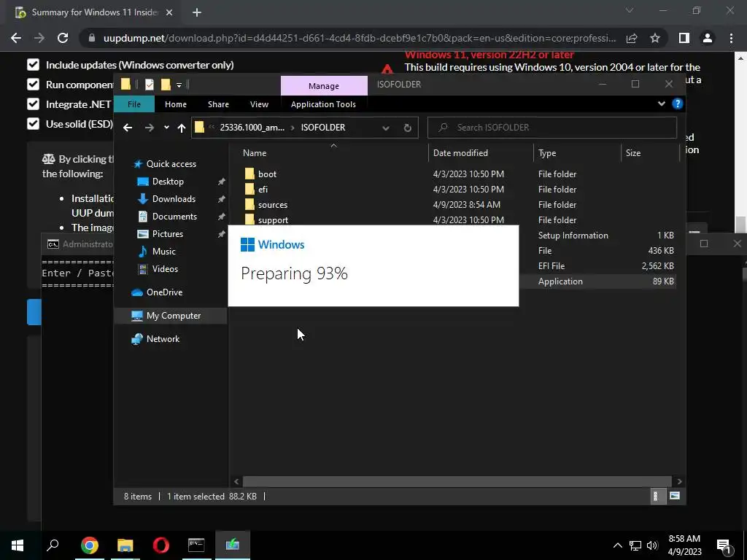Open notification center

pos(724,546)
